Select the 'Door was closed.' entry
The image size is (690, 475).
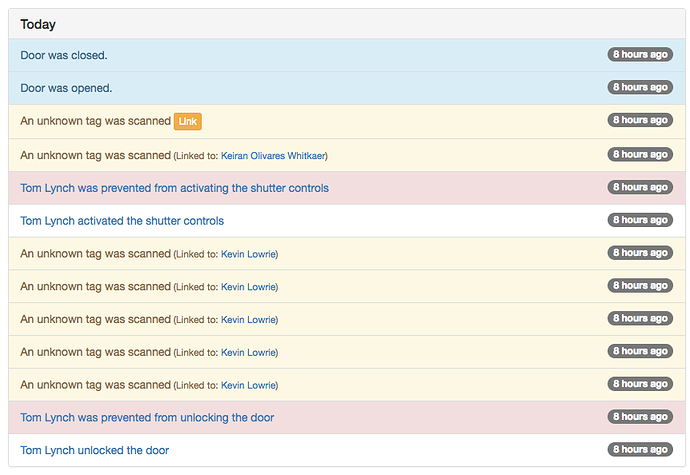click(347, 55)
